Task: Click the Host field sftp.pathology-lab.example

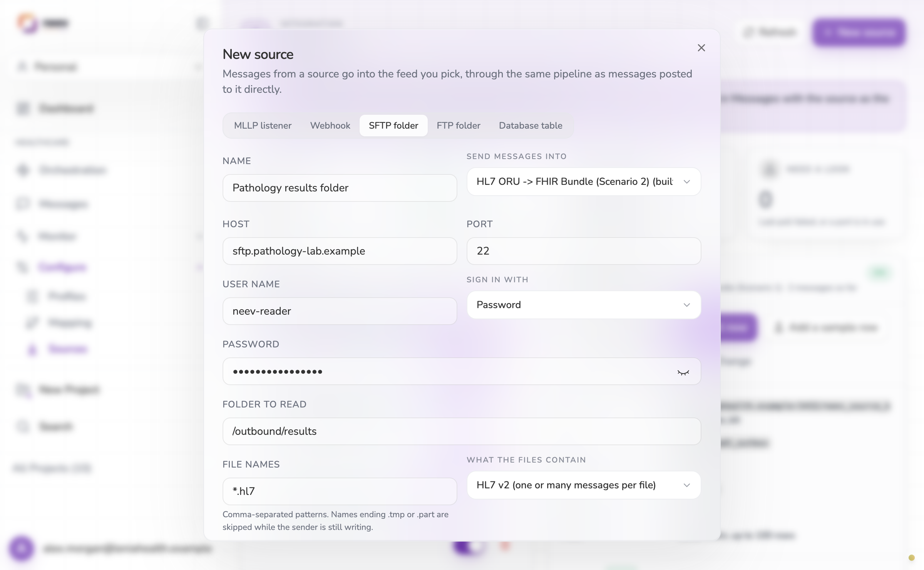Action: tap(340, 251)
